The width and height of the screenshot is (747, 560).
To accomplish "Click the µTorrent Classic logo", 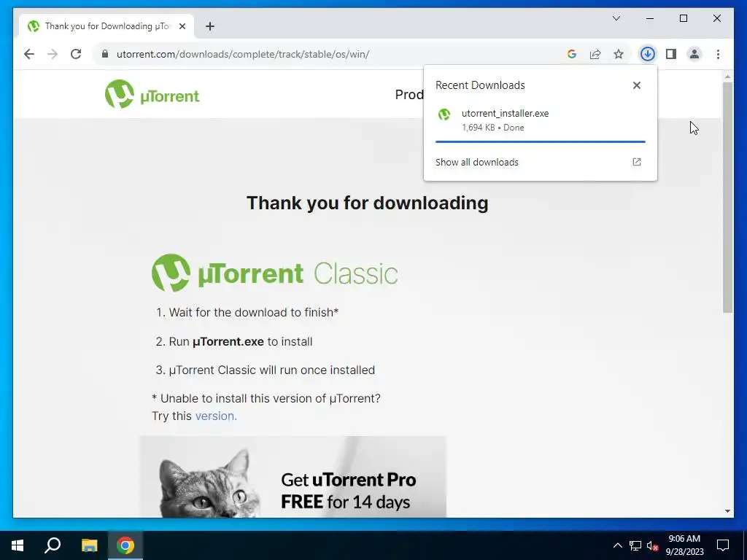I will click(x=275, y=273).
